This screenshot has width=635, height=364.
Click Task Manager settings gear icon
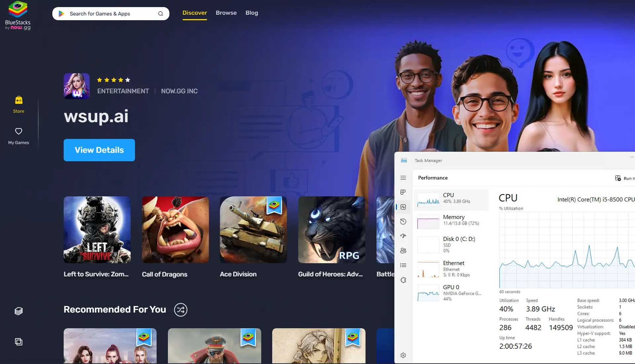click(x=403, y=354)
